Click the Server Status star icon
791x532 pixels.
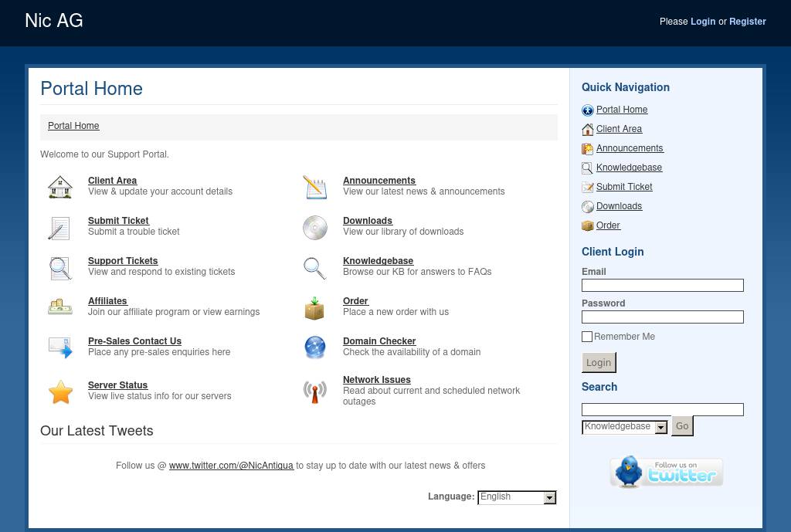[60, 392]
